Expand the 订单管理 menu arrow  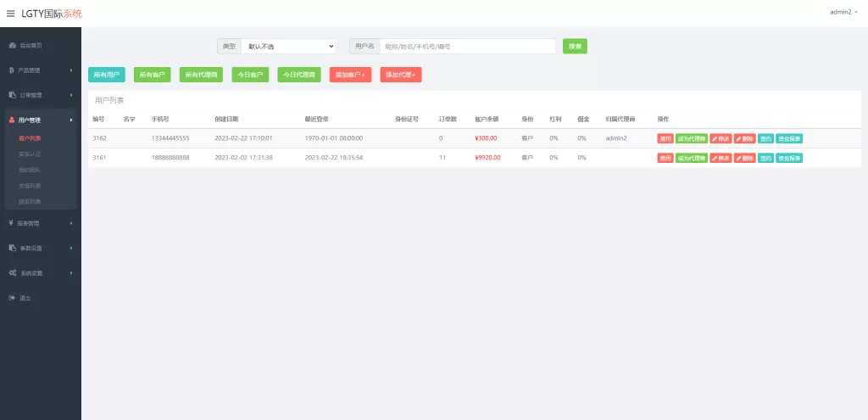click(x=71, y=95)
